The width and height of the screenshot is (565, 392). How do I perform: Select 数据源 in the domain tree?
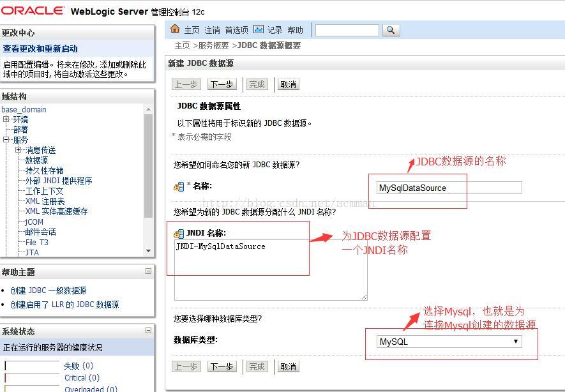pos(37,160)
